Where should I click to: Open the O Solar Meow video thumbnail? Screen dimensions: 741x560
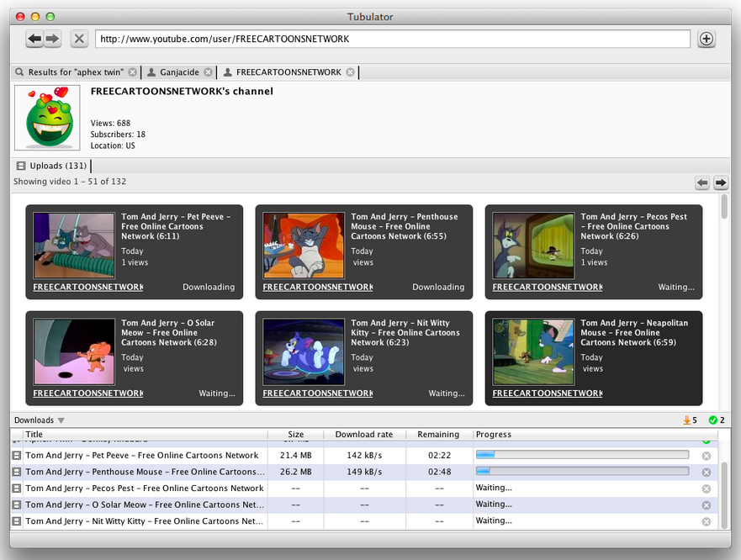click(74, 351)
